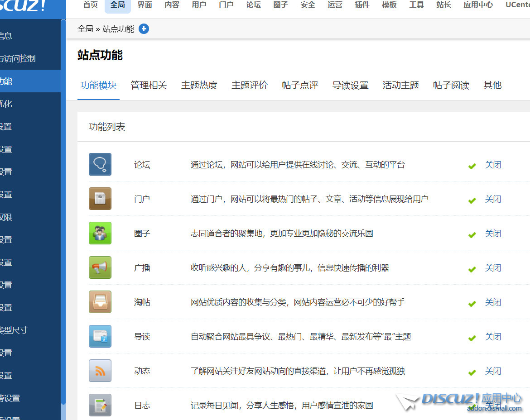Open the 用户 top navigation menu

(x=199, y=5)
